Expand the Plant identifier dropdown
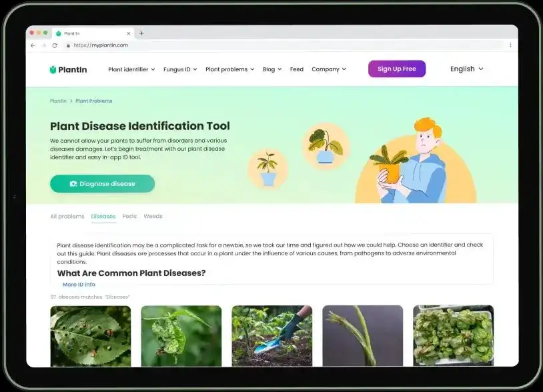 pyautogui.click(x=131, y=69)
